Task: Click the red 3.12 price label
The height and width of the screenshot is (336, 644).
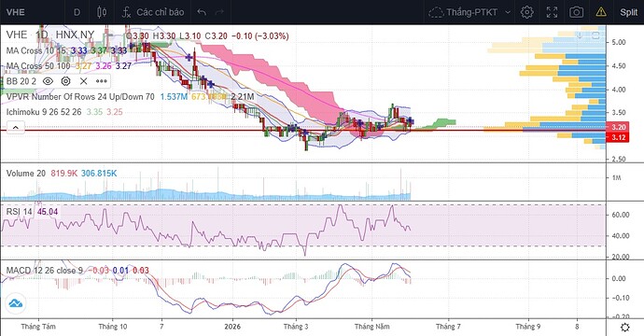Action: 618,137
